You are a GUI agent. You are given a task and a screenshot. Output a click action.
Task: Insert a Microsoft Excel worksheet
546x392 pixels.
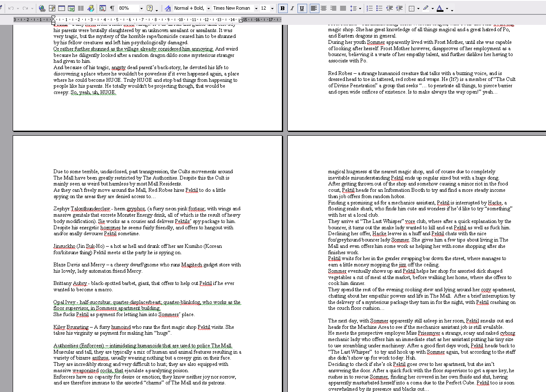tap(71, 8)
